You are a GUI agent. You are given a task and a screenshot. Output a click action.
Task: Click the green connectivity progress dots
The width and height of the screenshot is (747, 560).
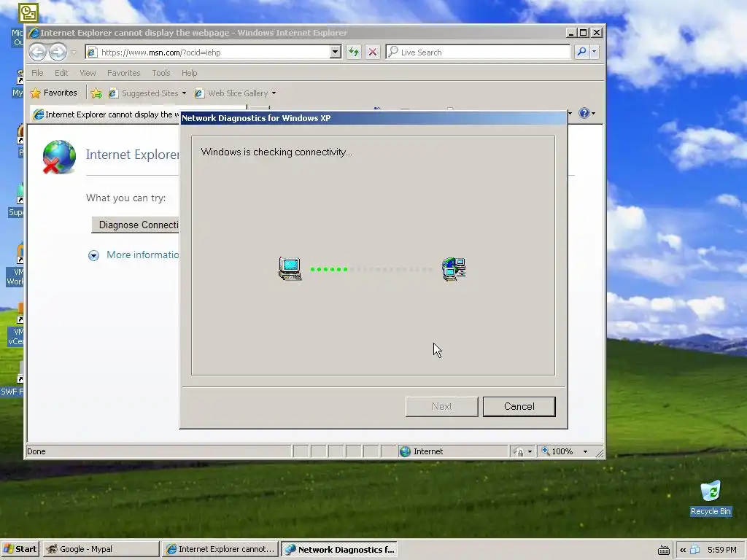click(x=329, y=270)
